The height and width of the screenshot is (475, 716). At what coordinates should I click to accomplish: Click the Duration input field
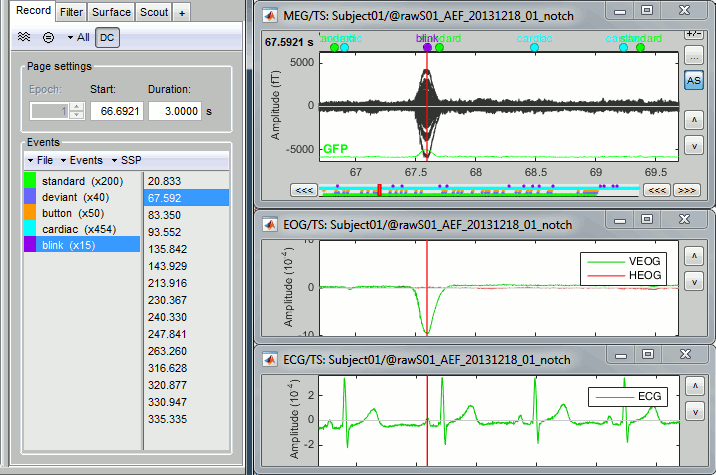coord(174,110)
